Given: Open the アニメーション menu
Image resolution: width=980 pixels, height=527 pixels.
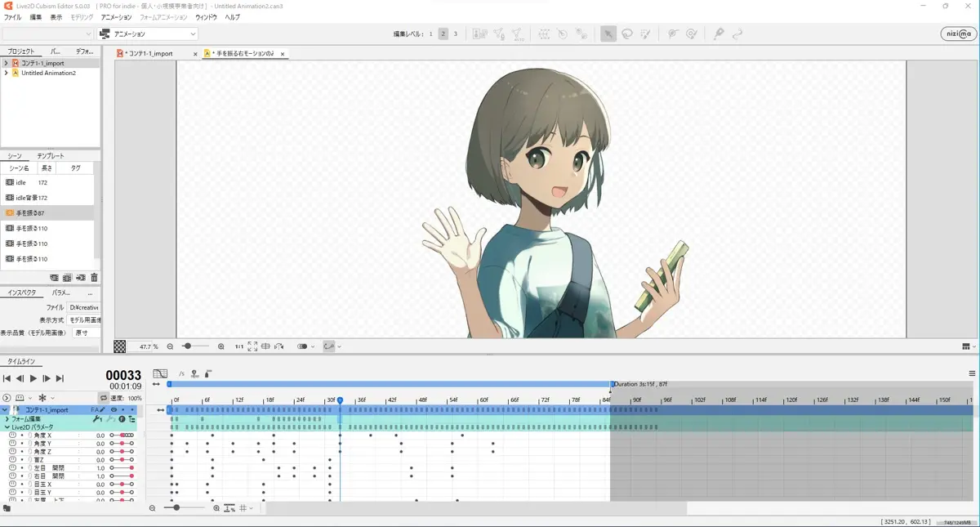Looking at the screenshot, I should coord(116,17).
